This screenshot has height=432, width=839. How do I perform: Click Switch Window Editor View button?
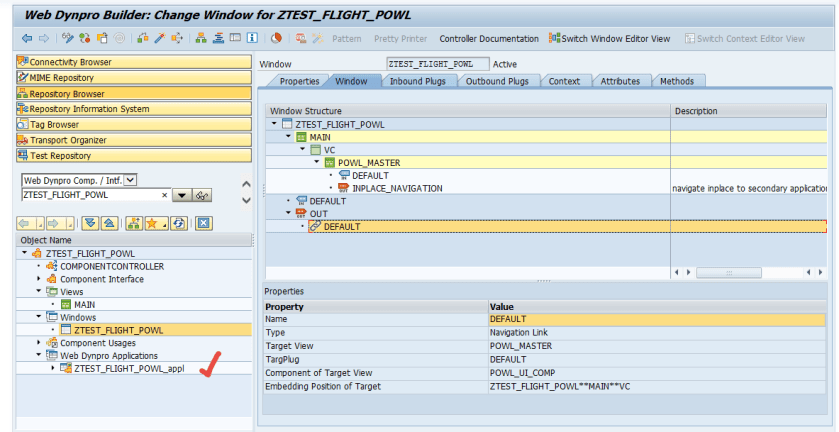pos(609,38)
